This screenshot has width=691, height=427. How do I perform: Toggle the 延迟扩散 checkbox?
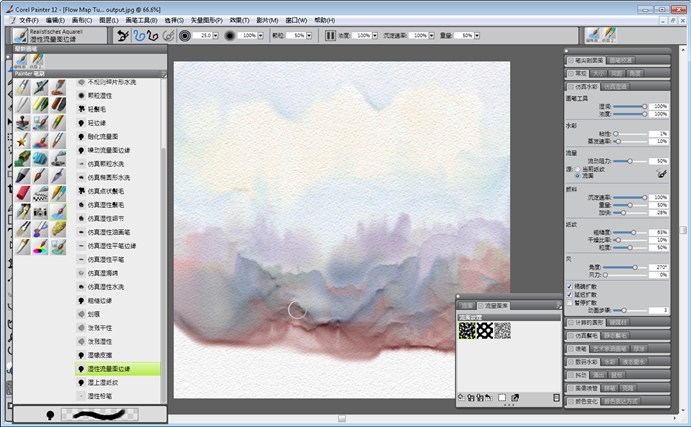pos(569,294)
